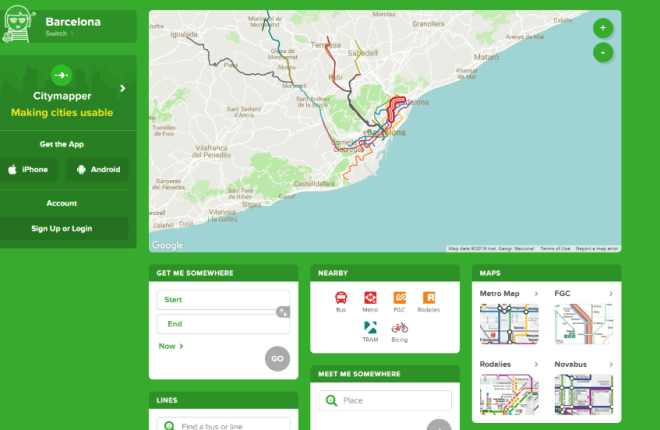Get the iPhone app
660x430 pixels.
pyautogui.click(x=28, y=170)
